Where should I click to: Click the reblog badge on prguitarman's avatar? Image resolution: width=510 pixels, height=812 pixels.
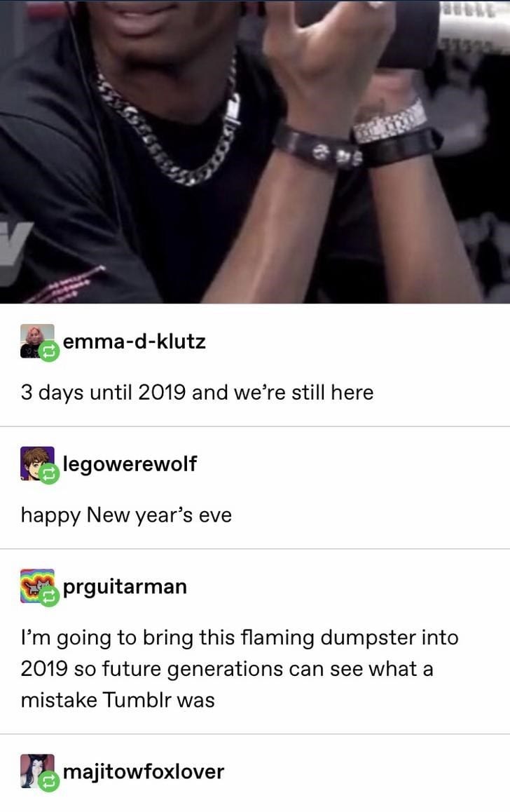[49, 597]
